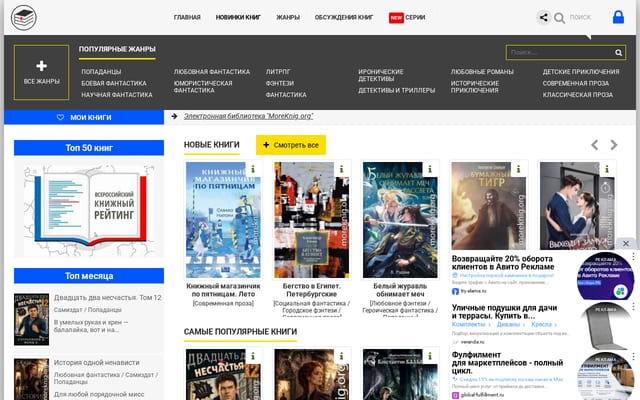
Task: Open Белый журавль обнимает меч cover
Action: pos(400,220)
